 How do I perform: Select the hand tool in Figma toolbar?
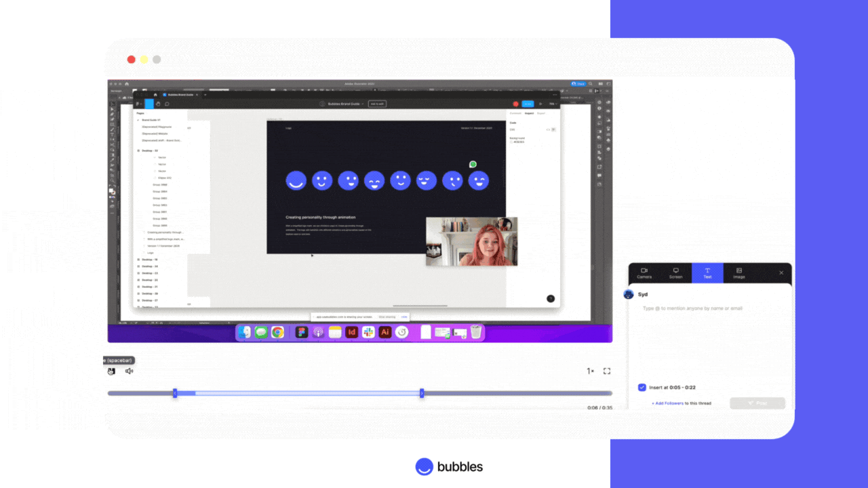pos(158,104)
